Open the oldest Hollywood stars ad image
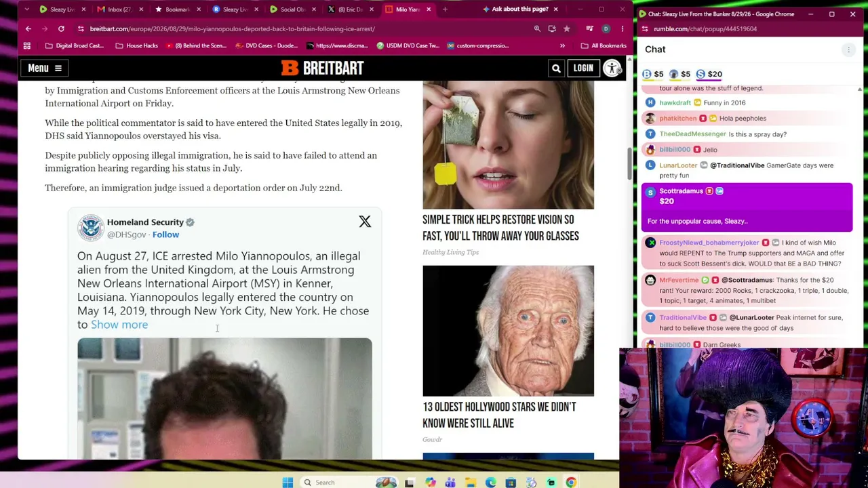The height and width of the screenshot is (488, 868). pos(508,331)
